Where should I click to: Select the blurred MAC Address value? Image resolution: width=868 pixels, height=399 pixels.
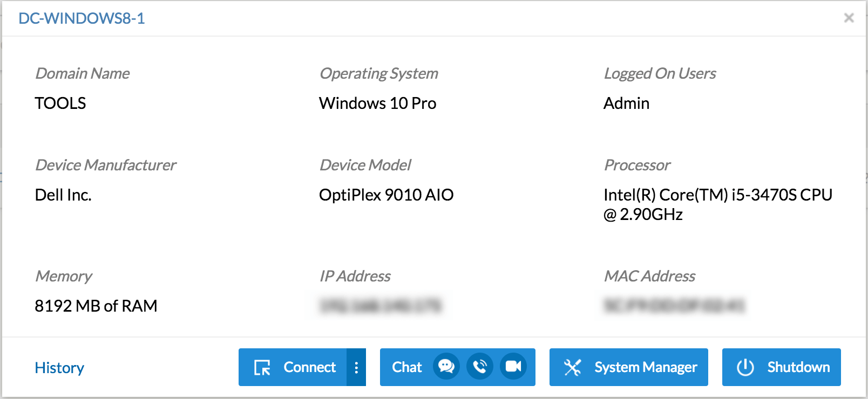point(674,306)
